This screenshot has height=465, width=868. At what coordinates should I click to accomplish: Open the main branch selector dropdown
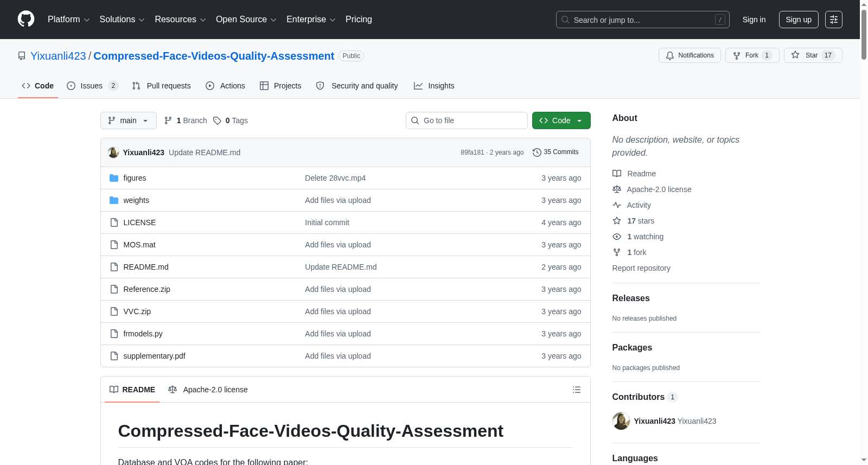129,120
